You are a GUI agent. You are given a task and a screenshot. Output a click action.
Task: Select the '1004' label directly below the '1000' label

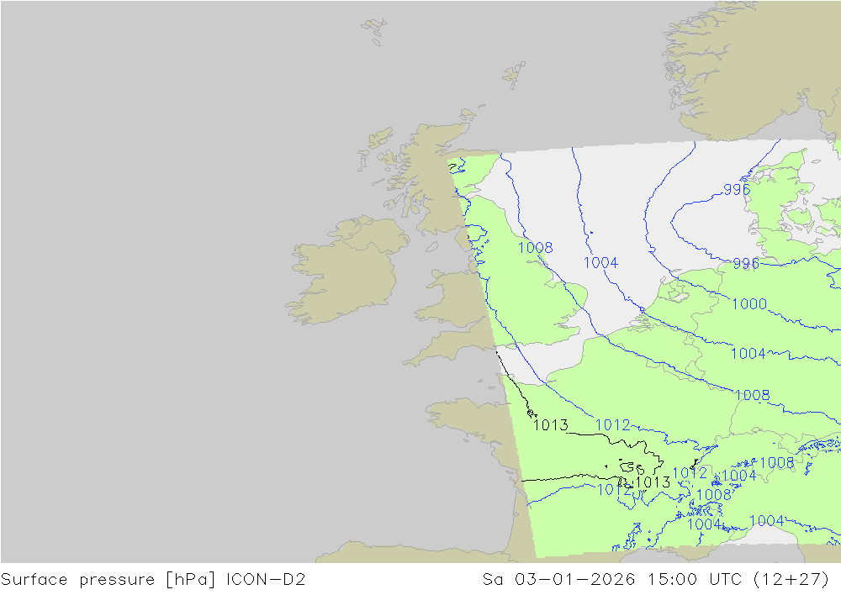[x=748, y=353]
